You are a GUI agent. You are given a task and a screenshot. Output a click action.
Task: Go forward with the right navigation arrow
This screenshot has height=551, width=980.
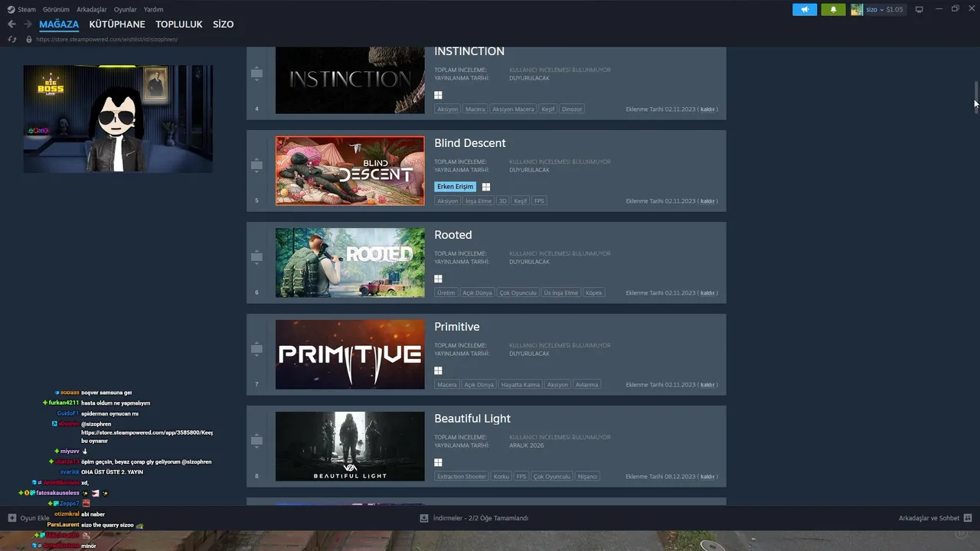click(x=28, y=24)
